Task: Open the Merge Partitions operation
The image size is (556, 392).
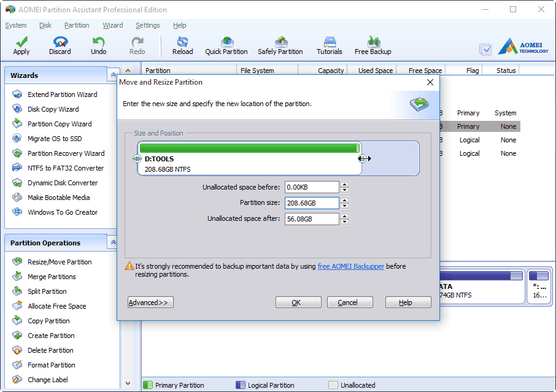Action: point(52,276)
